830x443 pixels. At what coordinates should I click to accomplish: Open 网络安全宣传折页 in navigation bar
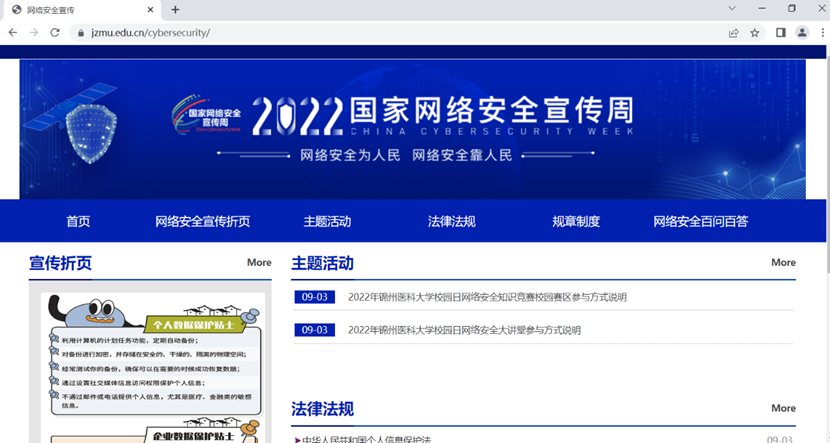click(203, 221)
